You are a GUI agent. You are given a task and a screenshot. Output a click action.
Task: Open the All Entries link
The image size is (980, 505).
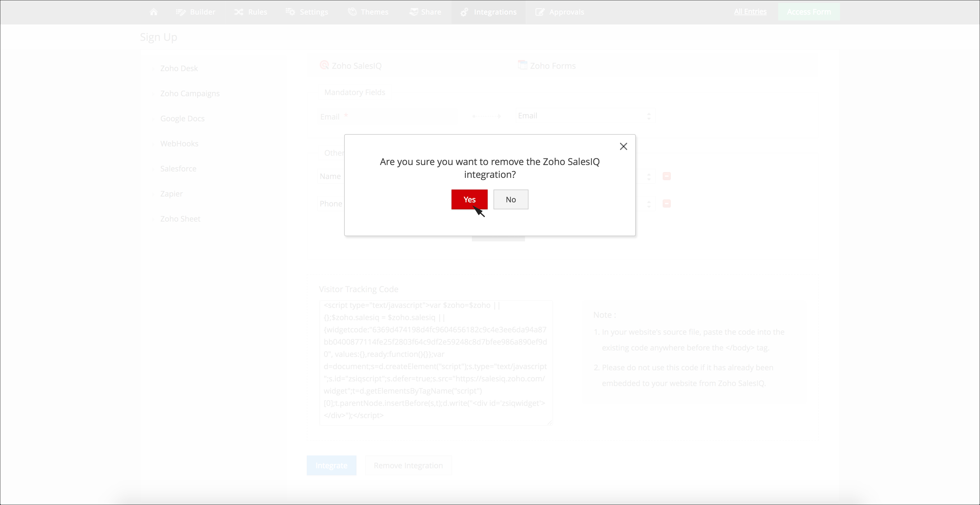[x=750, y=11]
